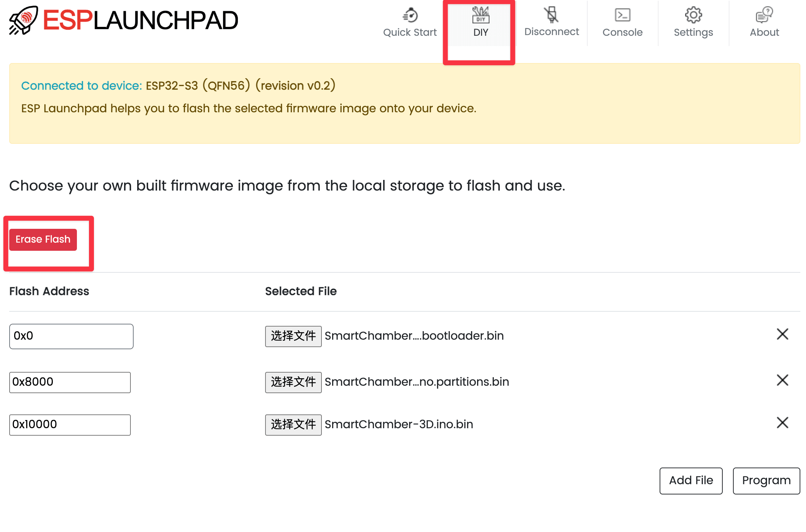Remove the SmartChamber-3D.ino.bin file row

(x=782, y=423)
